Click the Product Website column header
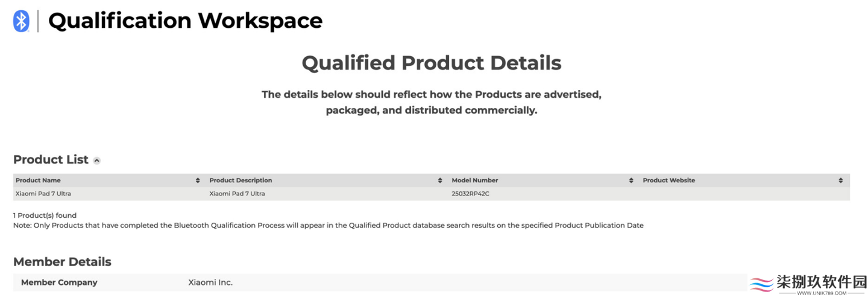This screenshot has width=868, height=300. (669, 180)
